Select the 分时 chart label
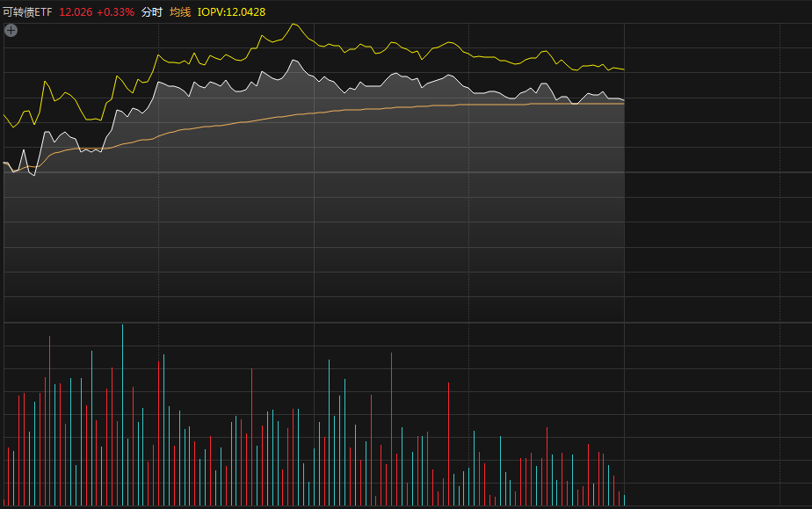This screenshot has width=812, height=509. 152,12
